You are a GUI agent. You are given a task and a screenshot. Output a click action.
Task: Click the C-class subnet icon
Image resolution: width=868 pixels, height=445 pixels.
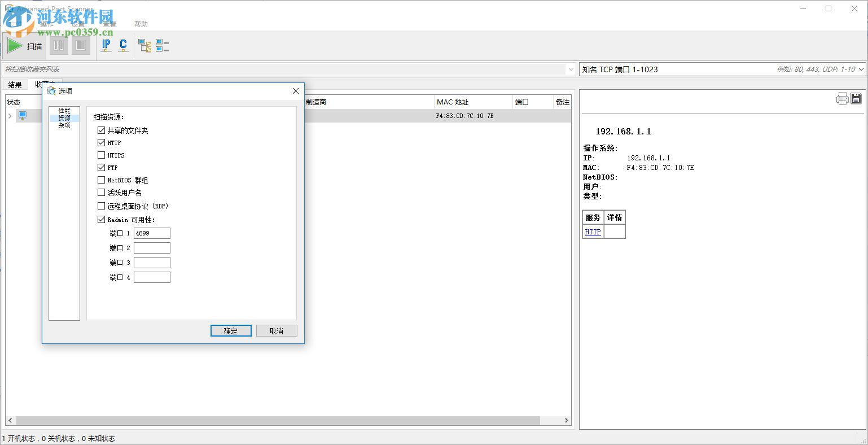click(x=122, y=45)
